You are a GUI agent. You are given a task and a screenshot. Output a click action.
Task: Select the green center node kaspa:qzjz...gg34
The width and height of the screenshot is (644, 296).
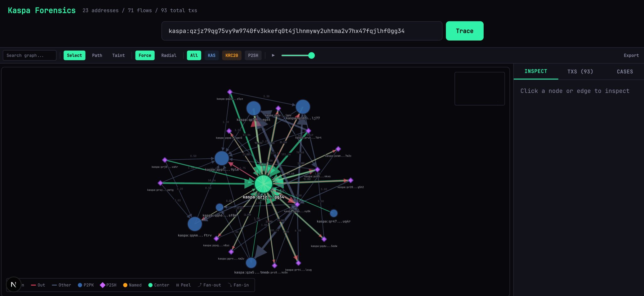[x=263, y=184]
